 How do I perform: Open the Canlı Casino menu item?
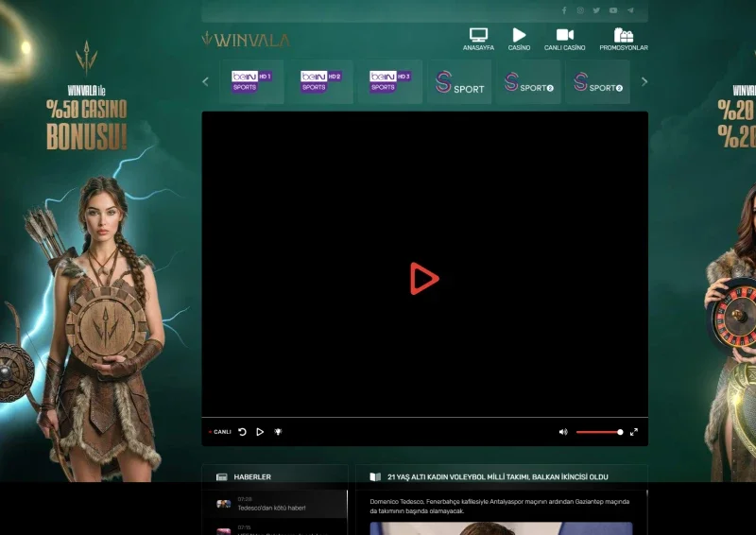[564, 39]
